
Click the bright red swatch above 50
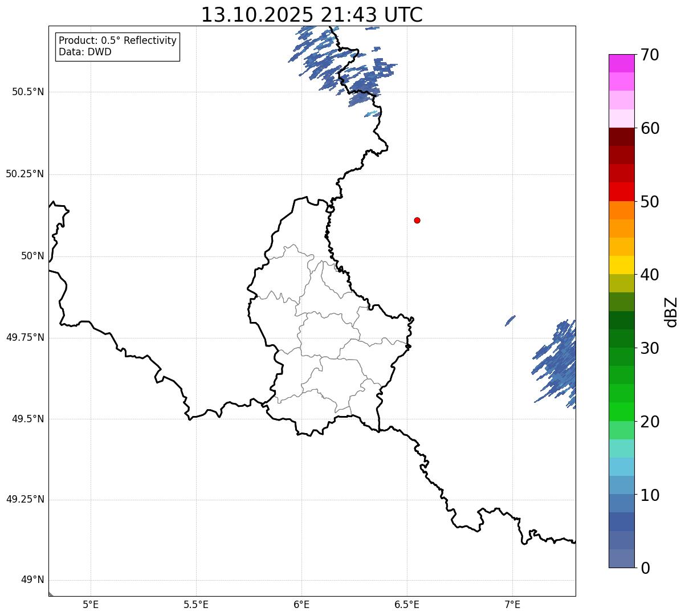tap(622, 192)
